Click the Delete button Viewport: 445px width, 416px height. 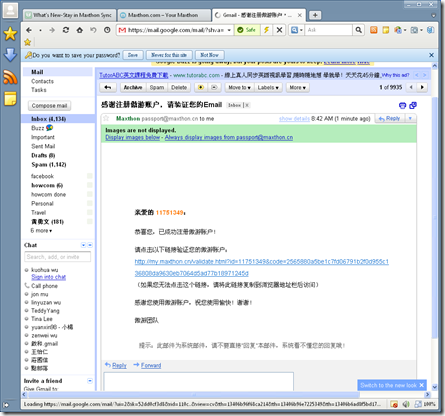coord(179,87)
